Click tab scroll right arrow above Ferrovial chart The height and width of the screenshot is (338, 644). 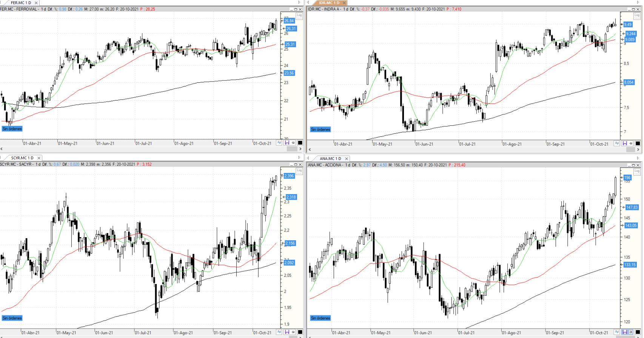(x=299, y=3)
